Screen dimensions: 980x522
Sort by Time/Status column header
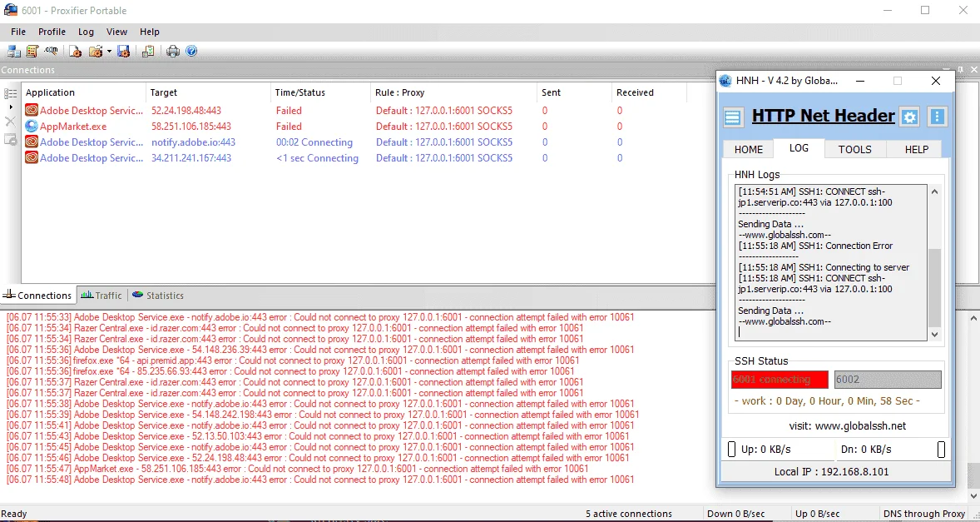(x=320, y=92)
